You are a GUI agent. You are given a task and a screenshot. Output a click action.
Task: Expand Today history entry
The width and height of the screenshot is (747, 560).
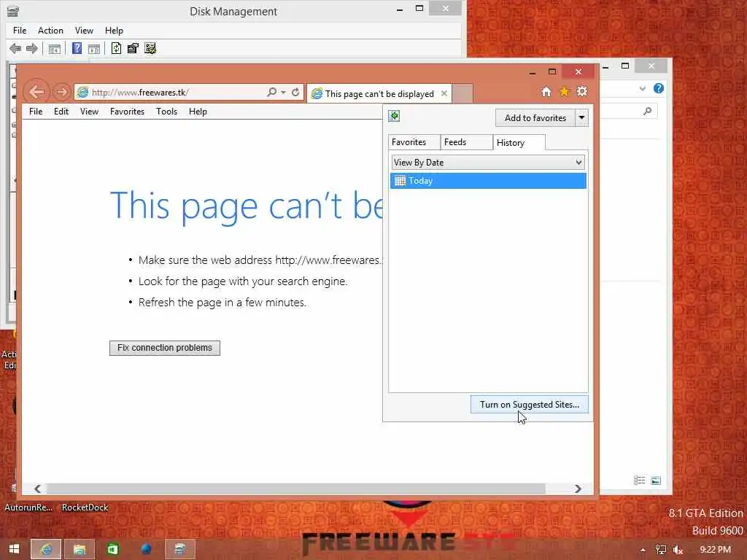coord(488,181)
